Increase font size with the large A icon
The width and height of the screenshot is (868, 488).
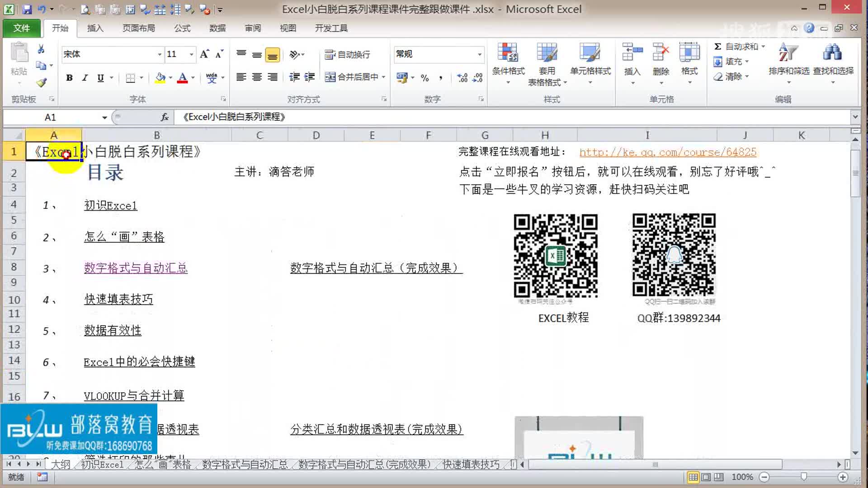point(204,54)
